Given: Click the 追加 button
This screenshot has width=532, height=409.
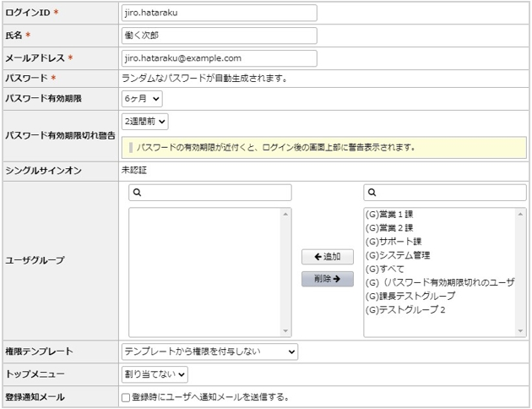Looking at the screenshot, I should [328, 257].
